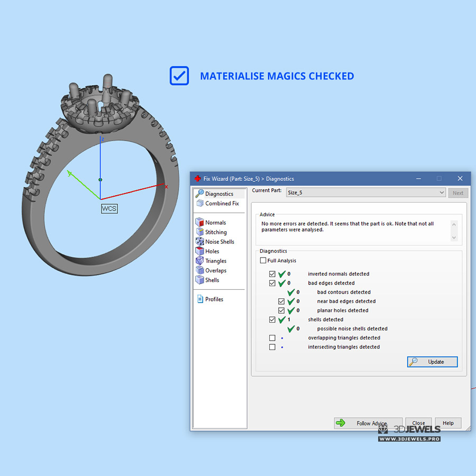Viewport: 476px width, 476px height.
Task: Open the Overlaps page label
Action: [216, 270]
